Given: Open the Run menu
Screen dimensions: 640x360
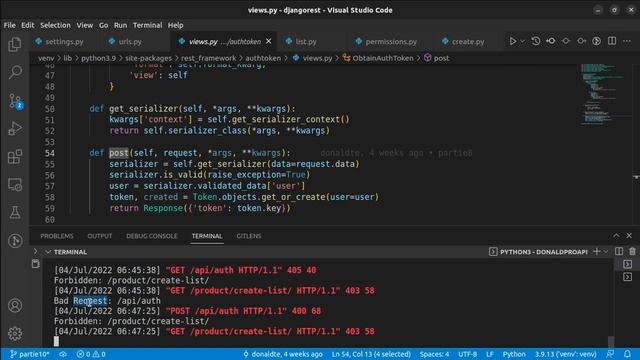Looking at the screenshot, I should point(120,25).
